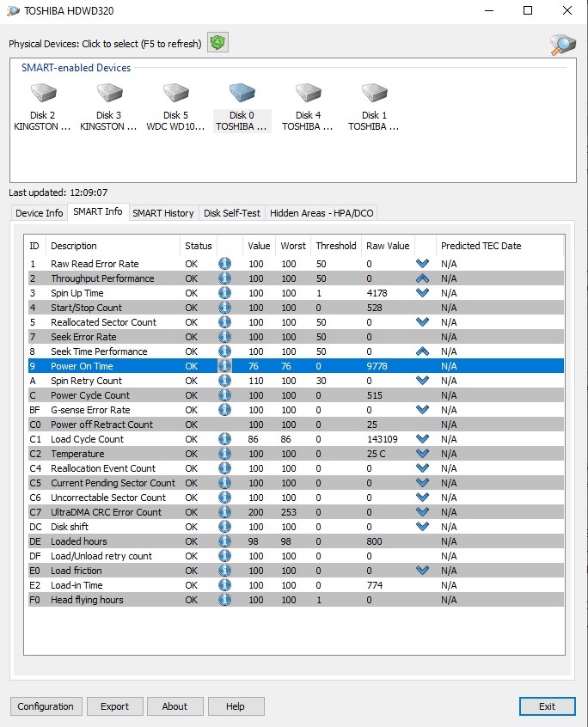The height and width of the screenshot is (727, 588).
Task: Open info icon for Head flying hours
Action: (224, 600)
